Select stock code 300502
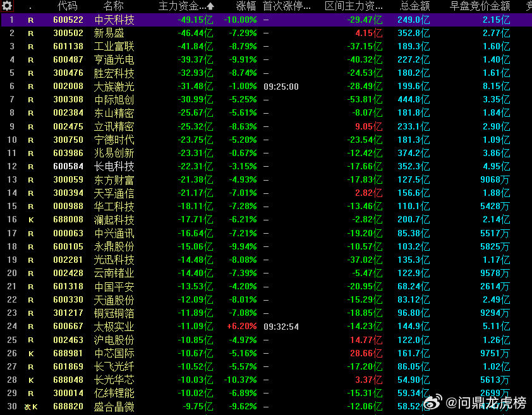Viewport: 532px width, 415px height. point(68,33)
